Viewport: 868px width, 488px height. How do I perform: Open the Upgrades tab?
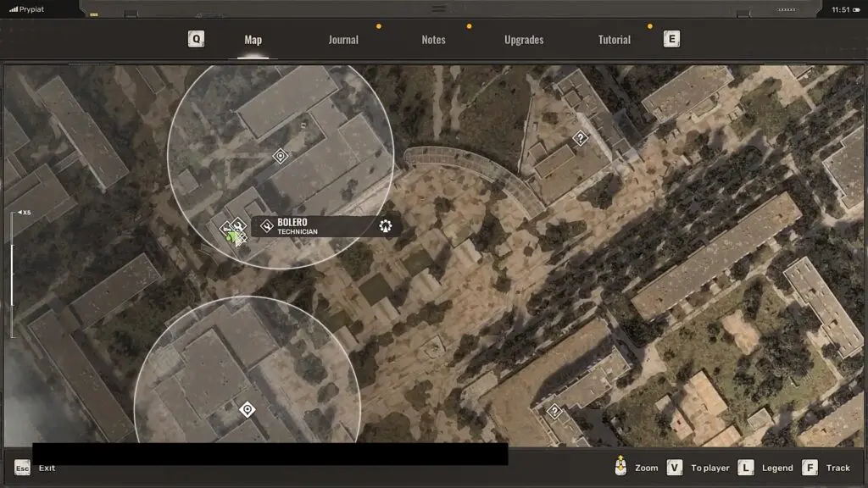point(524,40)
